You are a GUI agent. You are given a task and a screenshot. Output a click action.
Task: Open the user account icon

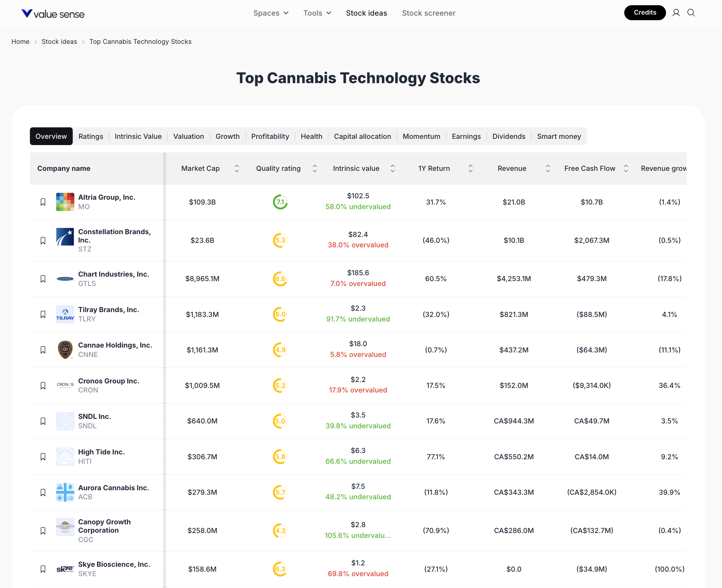676,13
